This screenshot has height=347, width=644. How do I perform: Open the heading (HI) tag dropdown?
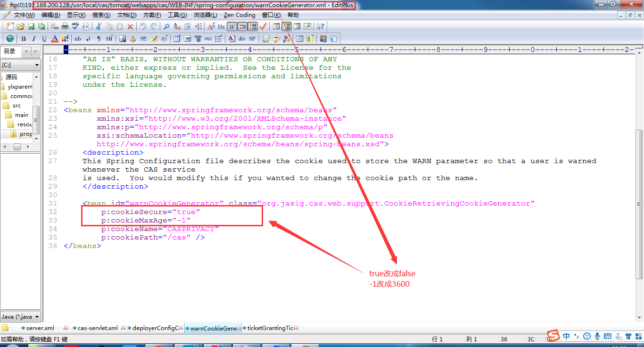pyautogui.click(x=109, y=39)
